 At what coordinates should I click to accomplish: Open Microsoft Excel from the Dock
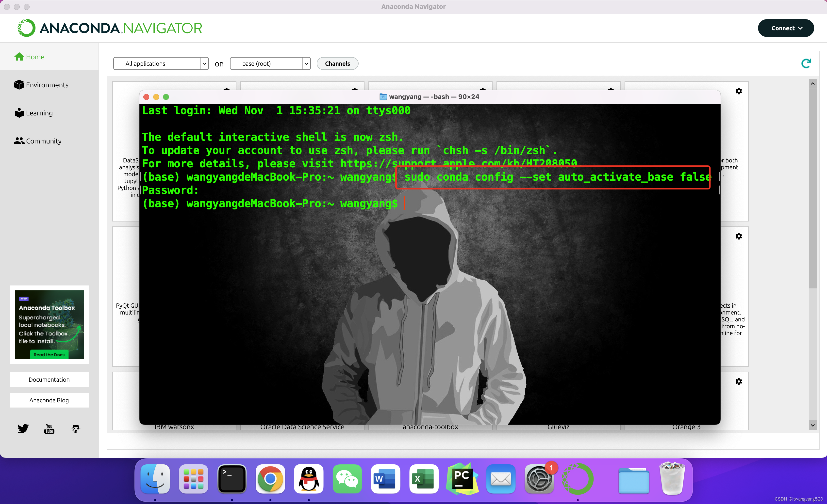pos(424,479)
